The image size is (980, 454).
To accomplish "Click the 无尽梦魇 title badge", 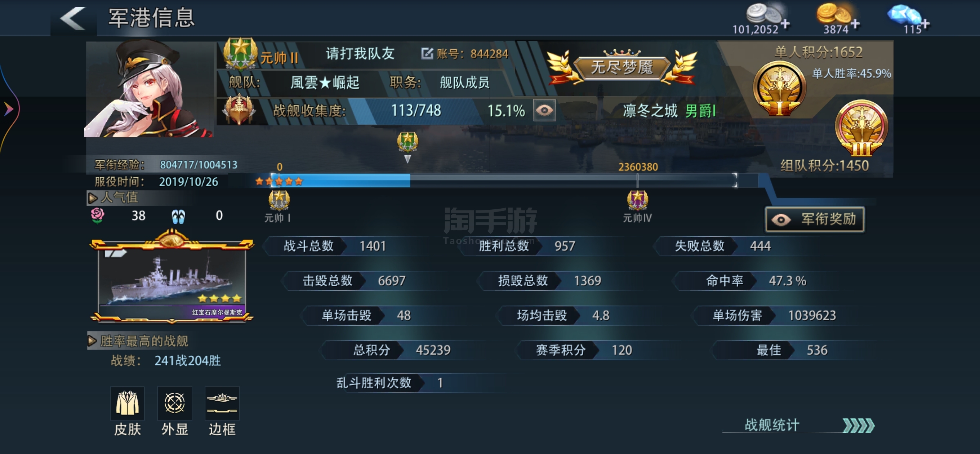I will click(x=622, y=67).
